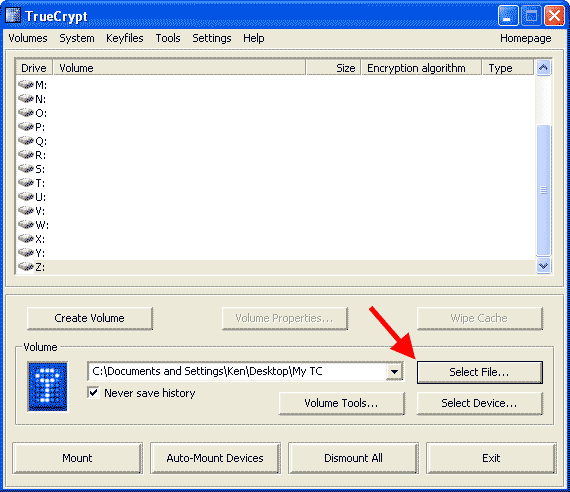
Task: Click the drive list scroll-up arrow
Action: pyautogui.click(x=543, y=68)
